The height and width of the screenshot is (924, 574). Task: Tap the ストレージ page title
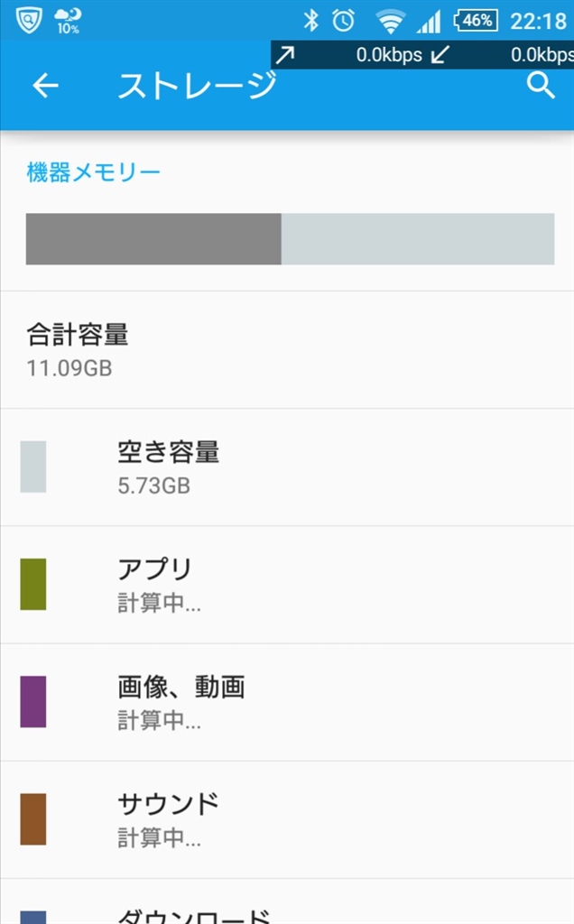pyautogui.click(x=197, y=86)
